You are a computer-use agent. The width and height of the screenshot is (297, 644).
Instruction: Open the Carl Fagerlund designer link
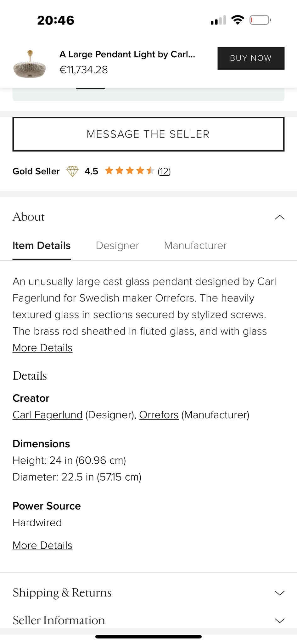tap(48, 415)
